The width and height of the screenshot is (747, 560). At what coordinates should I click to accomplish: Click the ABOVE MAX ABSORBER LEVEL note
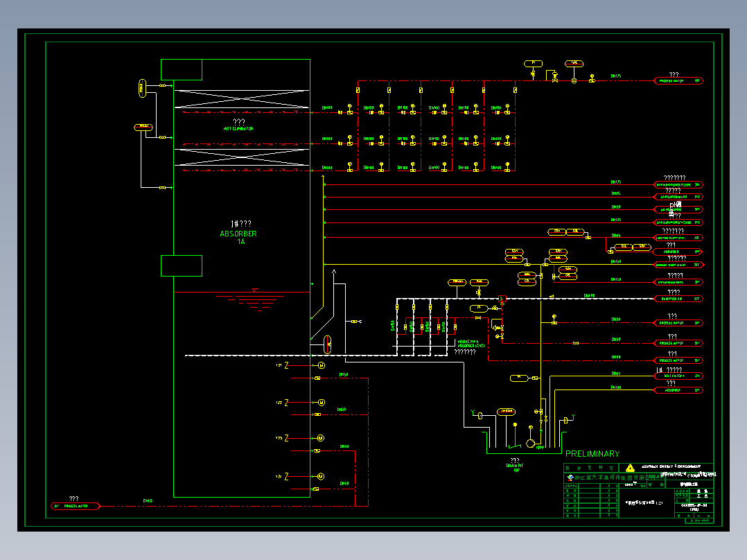[x=471, y=344]
